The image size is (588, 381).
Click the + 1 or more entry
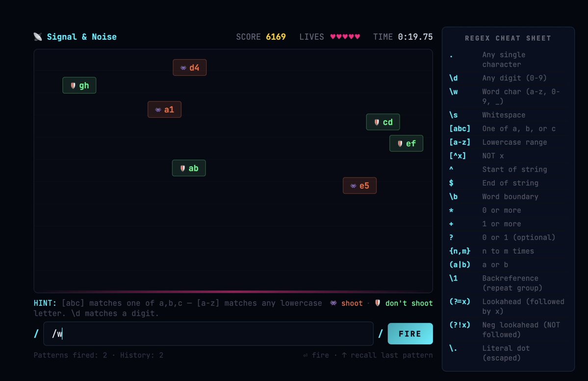coord(508,224)
